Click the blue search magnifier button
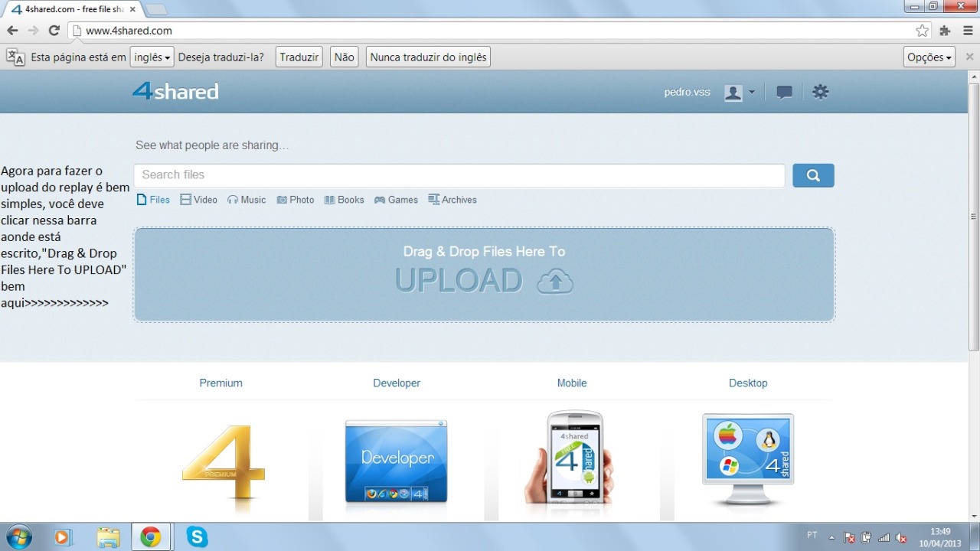The image size is (980, 551). (x=813, y=175)
